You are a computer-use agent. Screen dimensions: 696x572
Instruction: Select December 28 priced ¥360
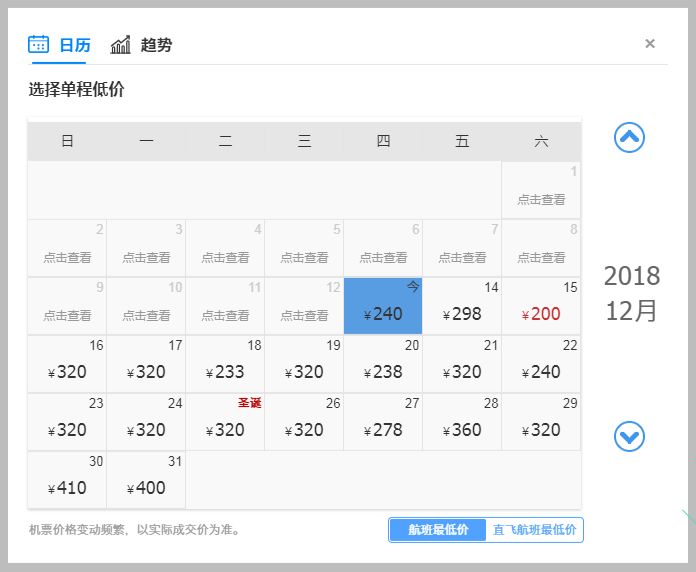(462, 422)
